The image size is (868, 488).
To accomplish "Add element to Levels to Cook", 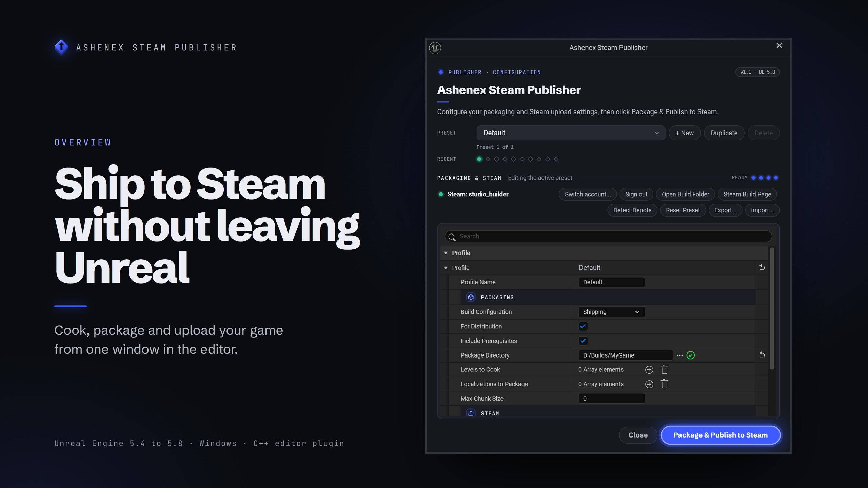I will pos(649,370).
